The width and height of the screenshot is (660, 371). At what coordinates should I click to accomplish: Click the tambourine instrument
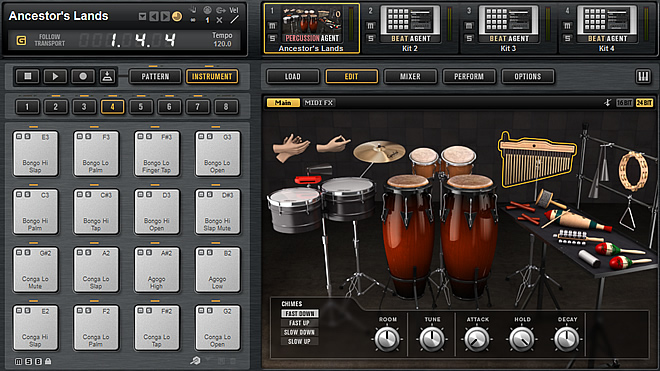click(632, 171)
